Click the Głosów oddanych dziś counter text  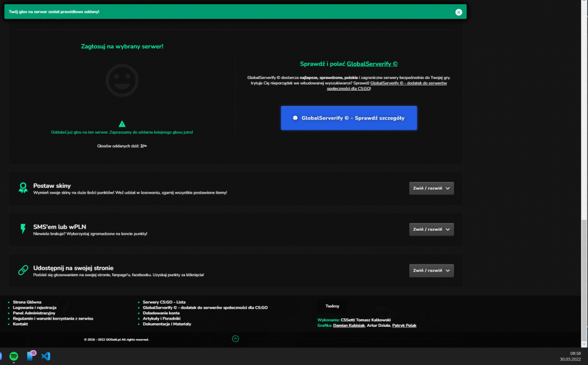122,146
